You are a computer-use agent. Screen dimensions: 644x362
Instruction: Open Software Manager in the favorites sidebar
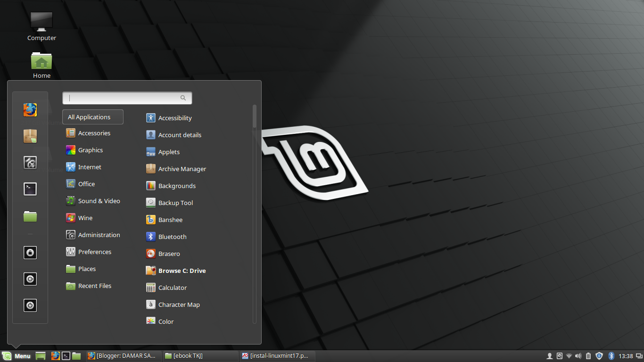(x=30, y=136)
